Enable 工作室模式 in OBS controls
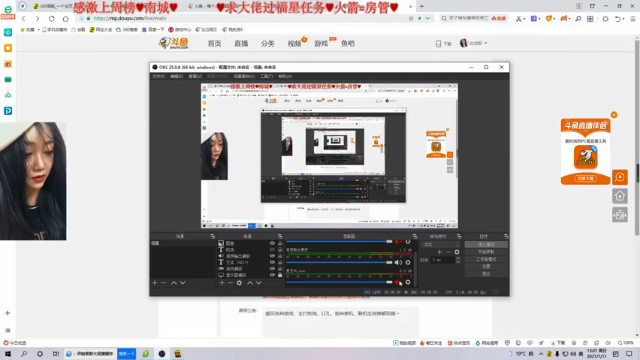The image size is (640, 360). tap(486, 259)
